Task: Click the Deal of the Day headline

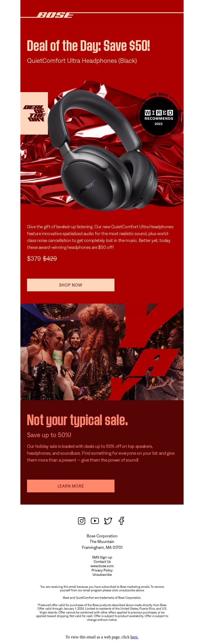Action: click(88, 46)
